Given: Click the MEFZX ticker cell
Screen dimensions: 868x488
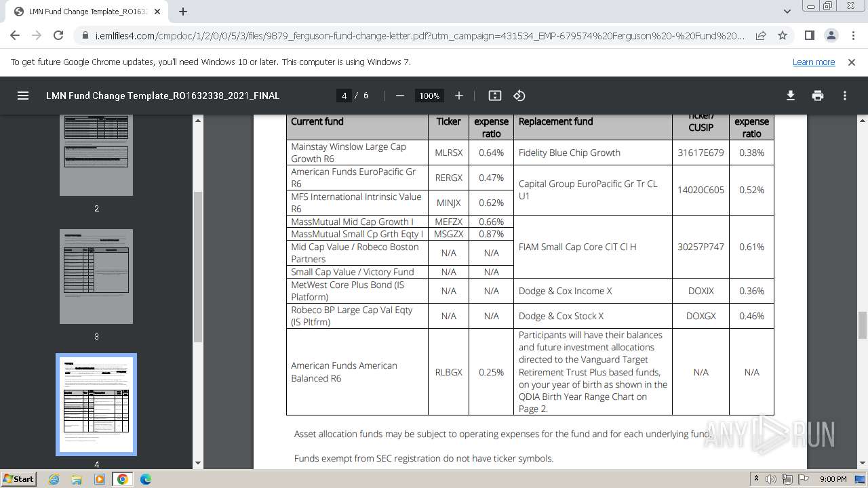Looking at the screenshot, I should 448,222.
